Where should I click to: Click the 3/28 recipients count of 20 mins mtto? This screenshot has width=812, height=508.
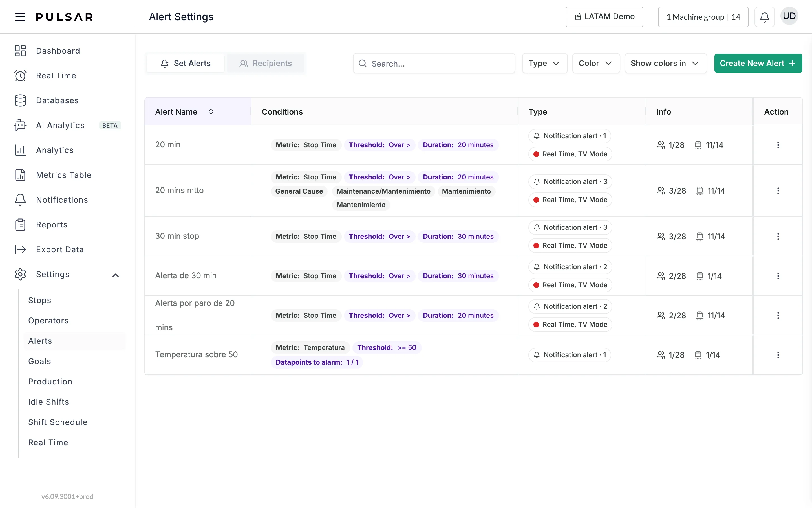(x=671, y=191)
